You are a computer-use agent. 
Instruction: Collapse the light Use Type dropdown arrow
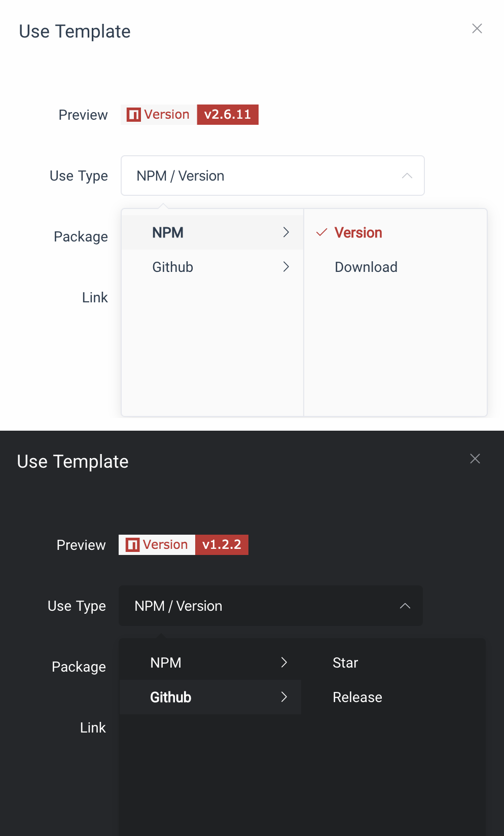click(407, 176)
